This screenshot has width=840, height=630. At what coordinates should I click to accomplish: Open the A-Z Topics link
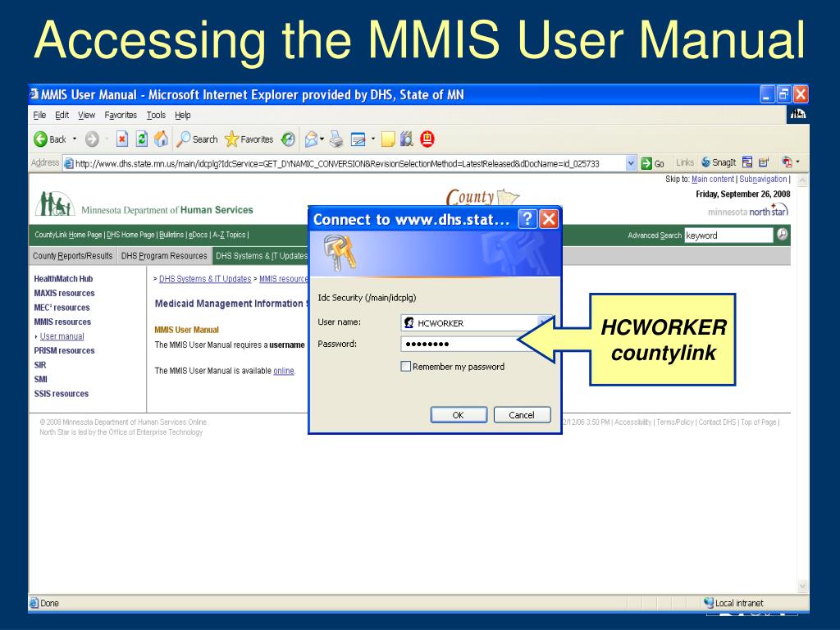coord(229,235)
